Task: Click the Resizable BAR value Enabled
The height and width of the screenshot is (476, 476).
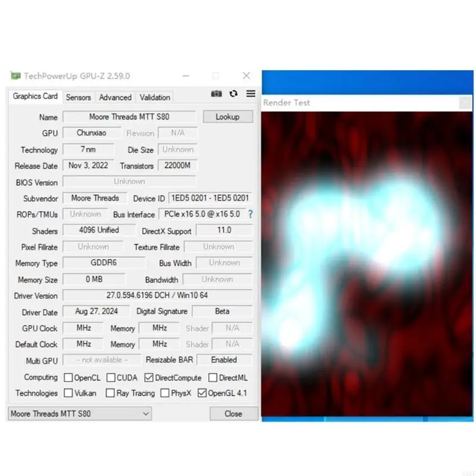Action: (224, 360)
